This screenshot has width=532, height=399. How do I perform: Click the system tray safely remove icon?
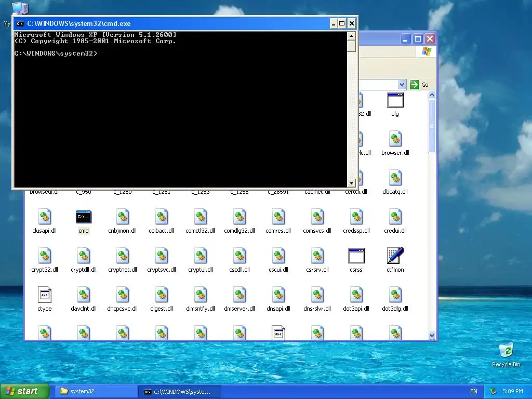(494, 392)
